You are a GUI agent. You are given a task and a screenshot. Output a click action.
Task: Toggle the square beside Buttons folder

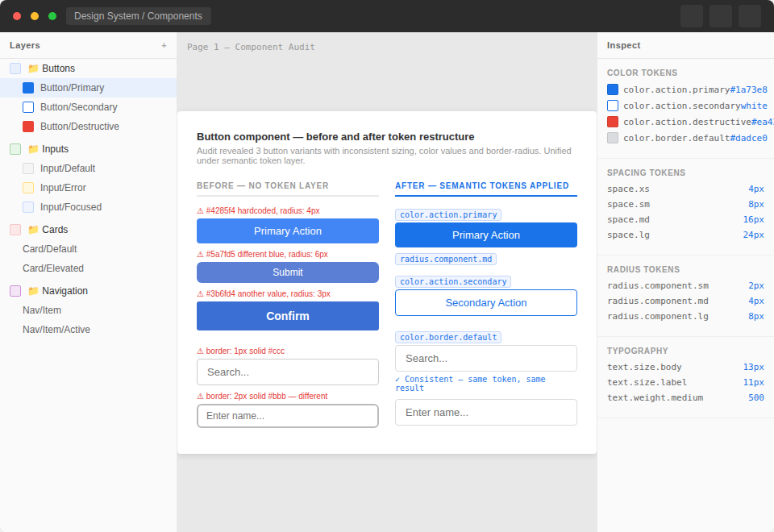(x=15, y=68)
